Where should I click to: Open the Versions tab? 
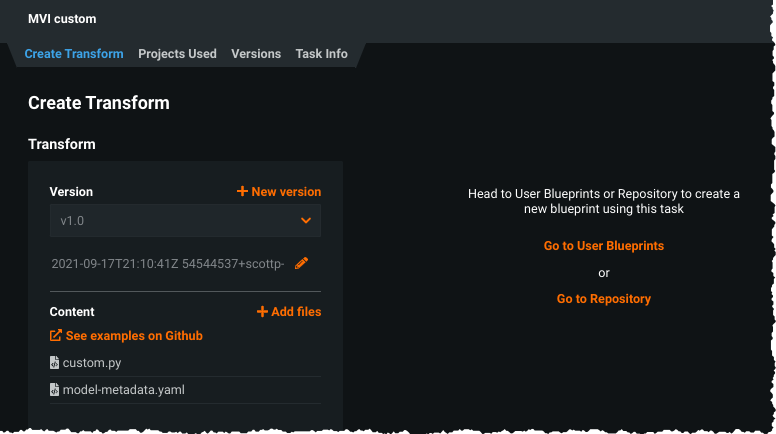pos(256,53)
